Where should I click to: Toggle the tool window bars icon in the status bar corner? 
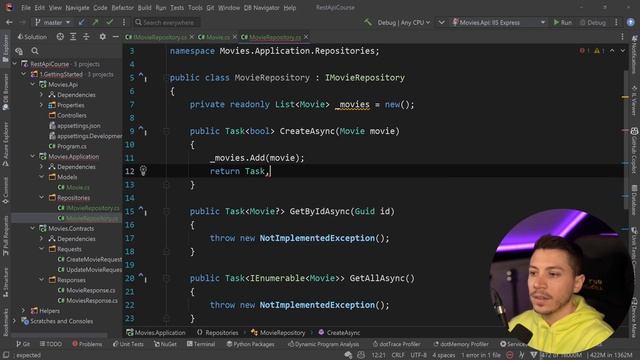click(6, 355)
